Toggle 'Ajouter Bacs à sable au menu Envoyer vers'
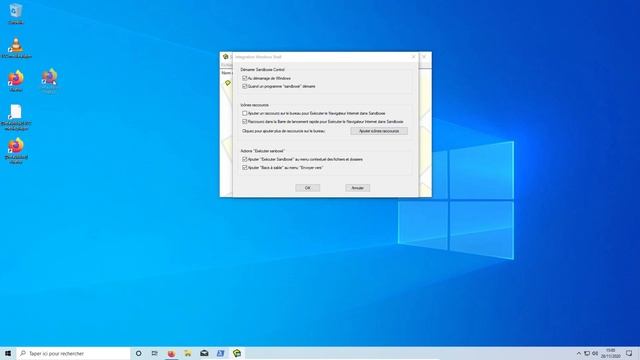Image resolution: width=640 pixels, height=360 pixels. (x=244, y=167)
